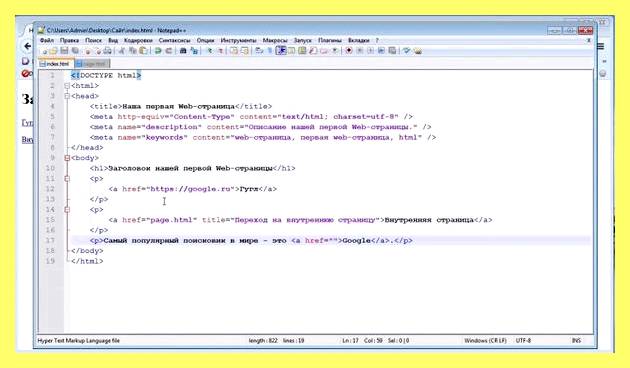The width and height of the screenshot is (630, 368).
Task: Place cursor on line 17 in editor
Action: [331, 240]
